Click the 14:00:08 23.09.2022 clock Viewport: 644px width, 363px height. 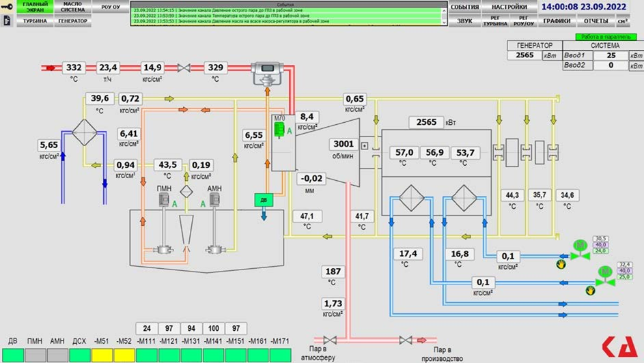point(583,7)
